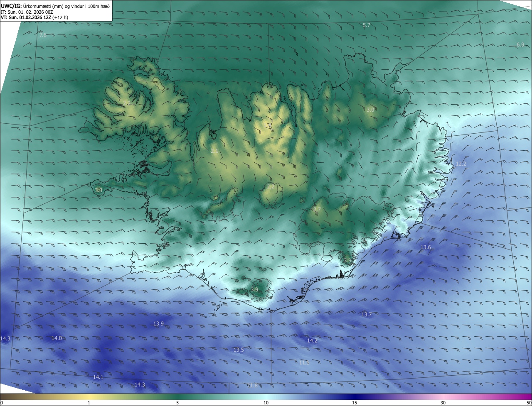Click the 13.5 value label on the map

(239, 350)
